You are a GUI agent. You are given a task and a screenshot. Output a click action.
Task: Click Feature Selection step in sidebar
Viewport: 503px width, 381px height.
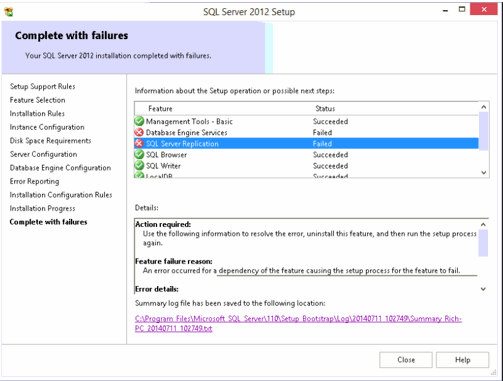[x=37, y=100]
